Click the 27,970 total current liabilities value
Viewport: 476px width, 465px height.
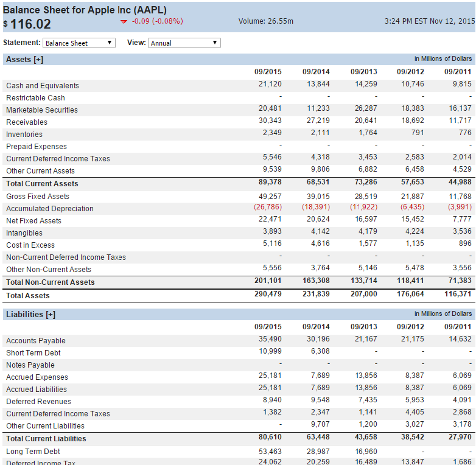[460, 437]
